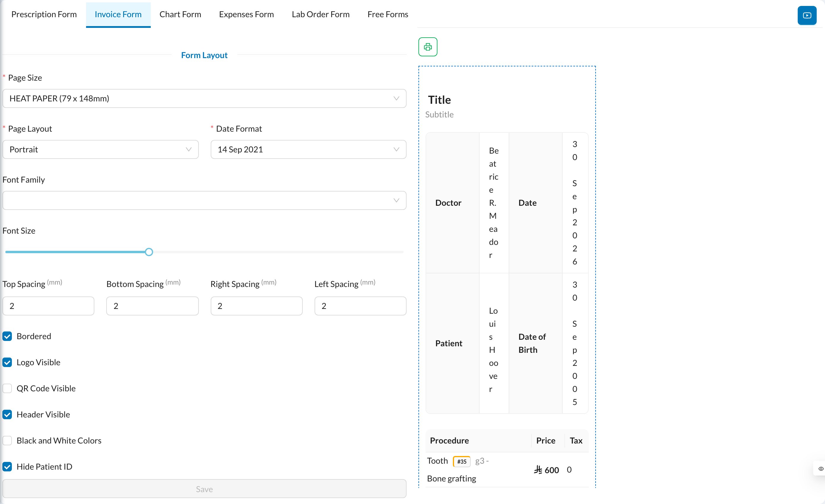The width and height of the screenshot is (825, 504).
Task: Uncheck the Hide Patient ID checkbox
Action: (7, 467)
